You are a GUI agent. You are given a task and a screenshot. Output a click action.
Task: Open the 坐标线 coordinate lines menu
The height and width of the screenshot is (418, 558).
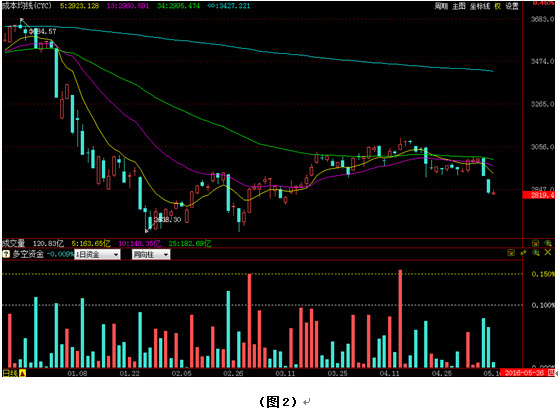(x=480, y=6)
